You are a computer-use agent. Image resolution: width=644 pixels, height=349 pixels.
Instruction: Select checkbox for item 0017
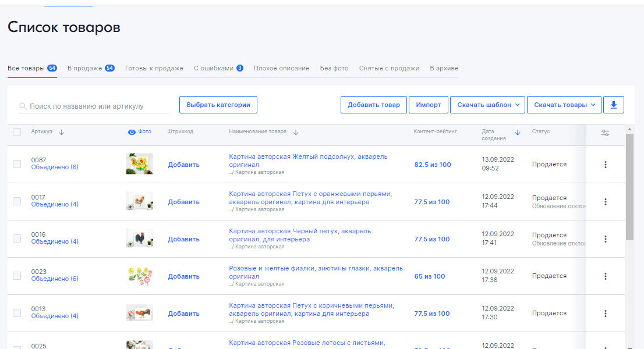coord(17,201)
